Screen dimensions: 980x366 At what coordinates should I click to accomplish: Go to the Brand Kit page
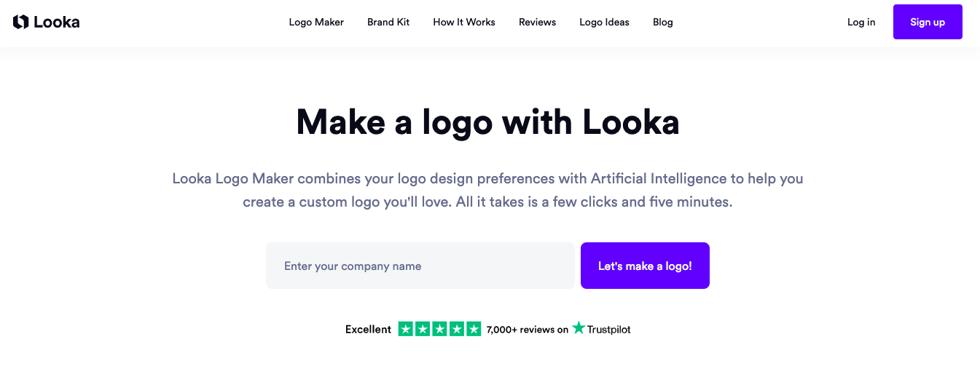(388, 22)
